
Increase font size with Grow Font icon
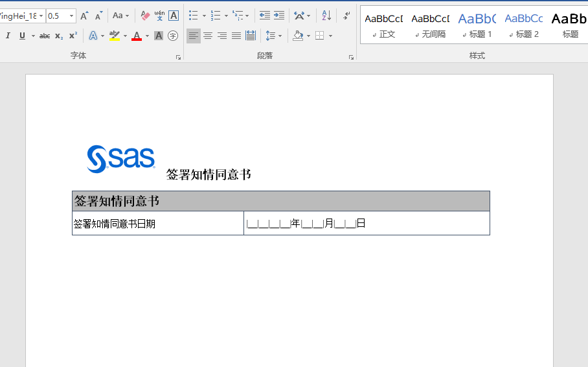click(84, 16)
